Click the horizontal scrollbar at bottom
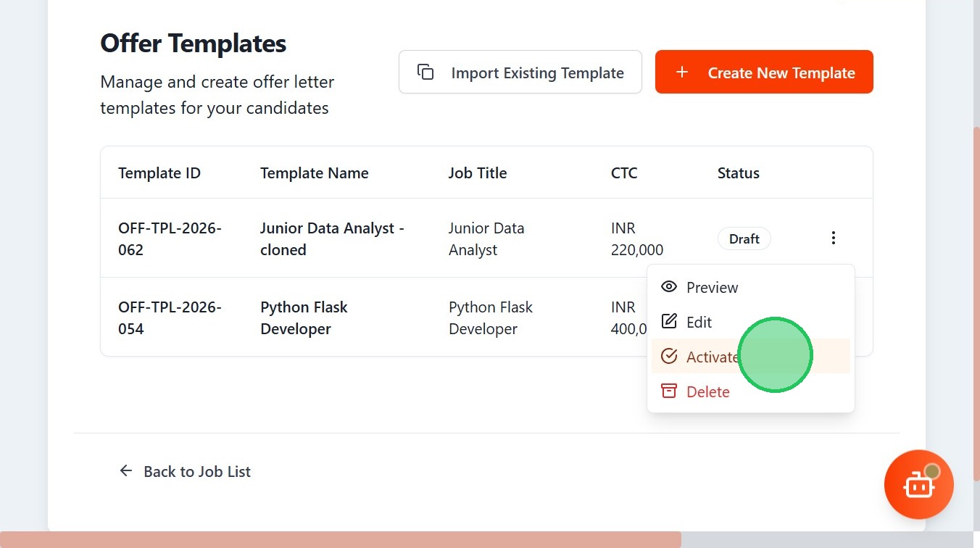The height and width of the screenshot is (548, 980). pos(341,540)
